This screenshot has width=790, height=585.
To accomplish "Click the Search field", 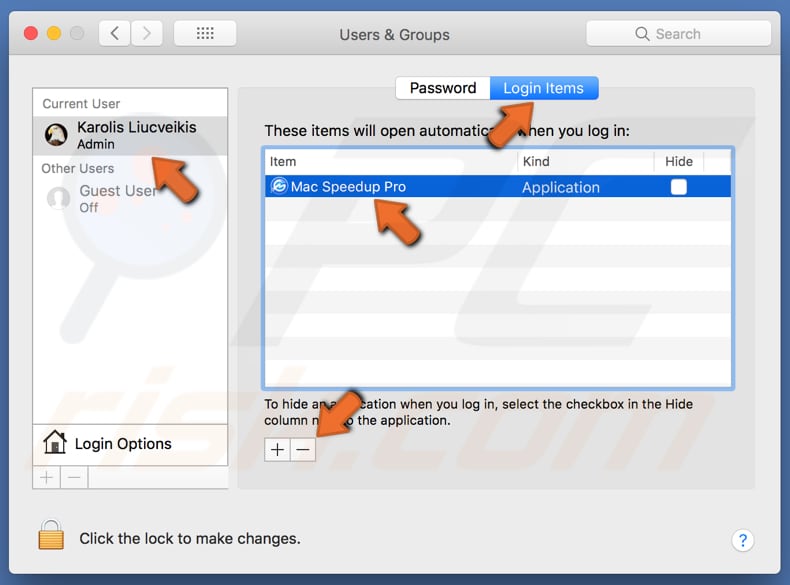I will (x=678, y=34).
